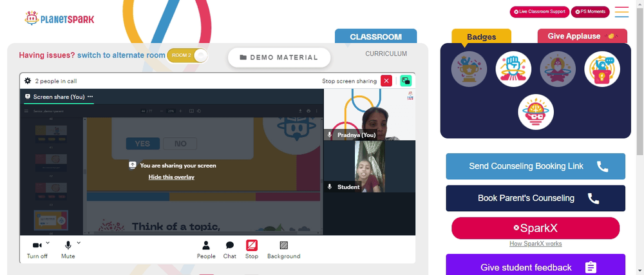The width and height of the screenshot is (644, 275).
Task: Open call settings gear icon
Action: [28, 81]
